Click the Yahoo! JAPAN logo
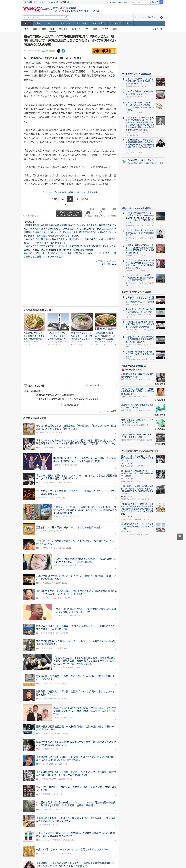 click(x=32, y=9)
